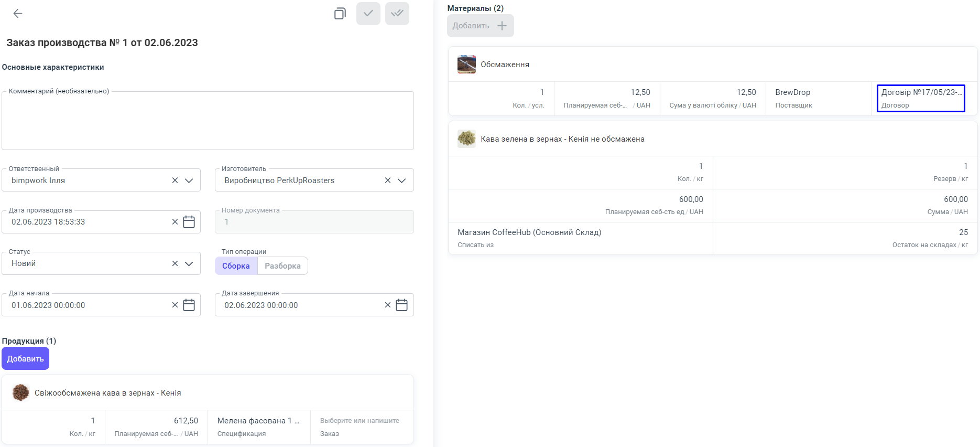Clear the Дата завершения value
980x447 pixels.
388,305
